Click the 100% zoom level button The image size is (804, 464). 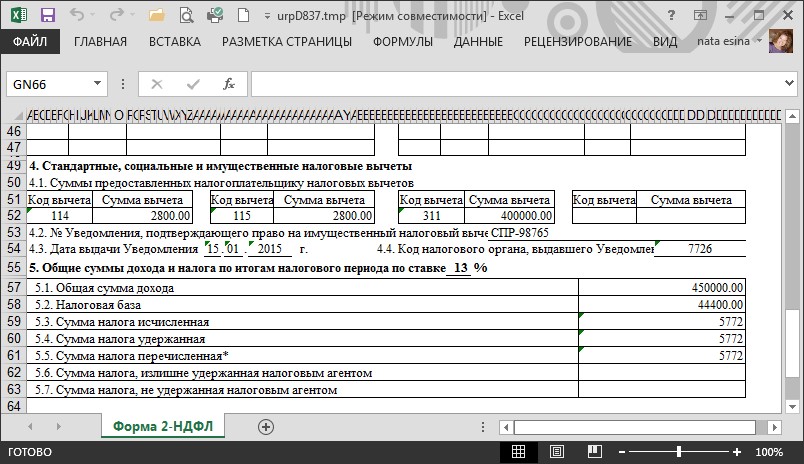coord(769,452)
